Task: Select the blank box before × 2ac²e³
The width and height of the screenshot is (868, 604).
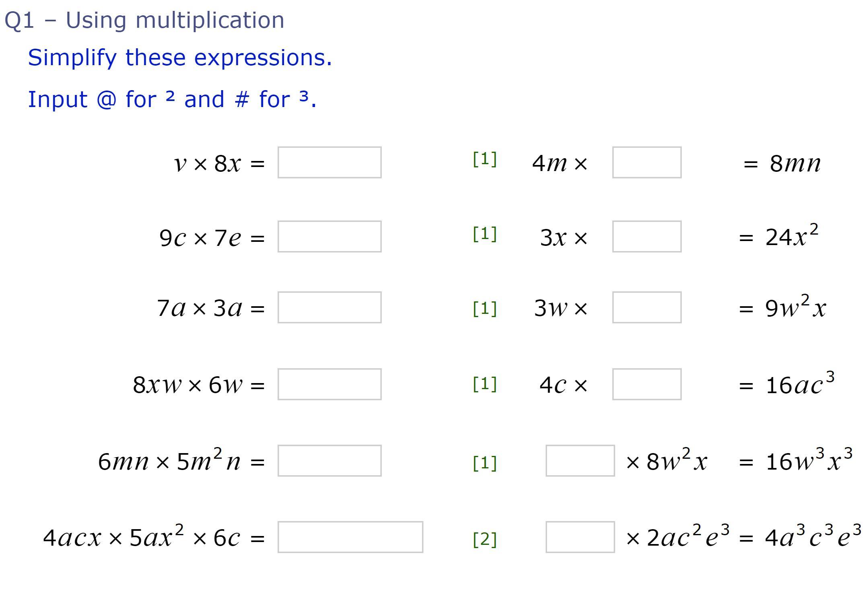Action: point(580,537)
